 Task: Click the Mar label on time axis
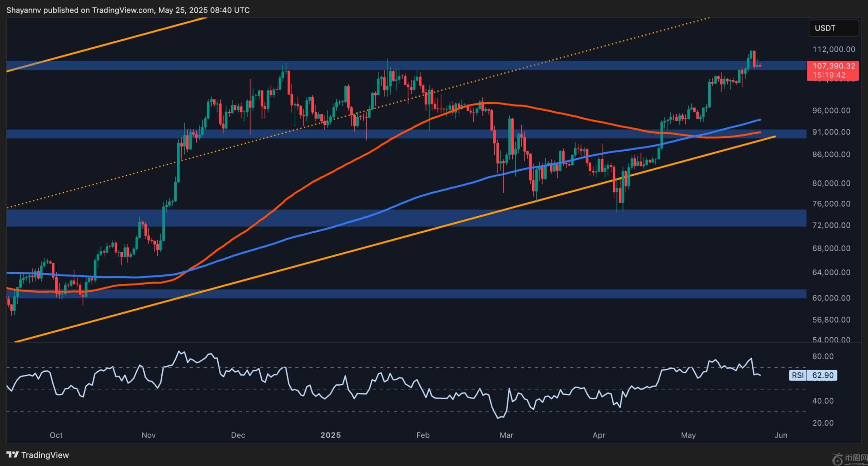point(506,435)
